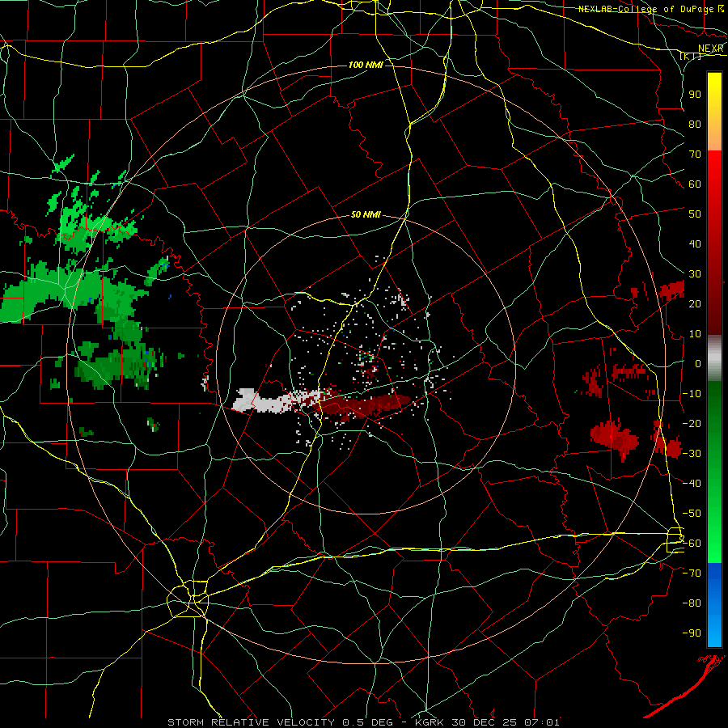Click the -90 scale label
This screenshot has height=728, width=728.
coord(692,633)
